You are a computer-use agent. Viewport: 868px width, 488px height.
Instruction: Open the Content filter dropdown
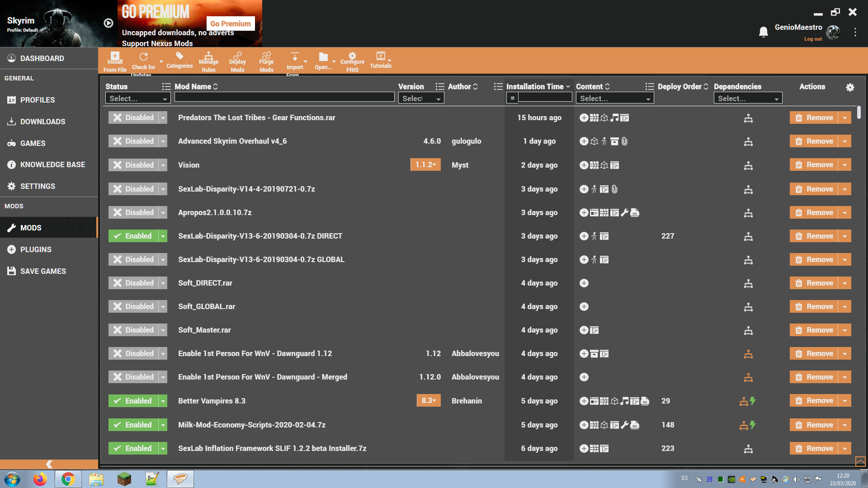[615, 99]
